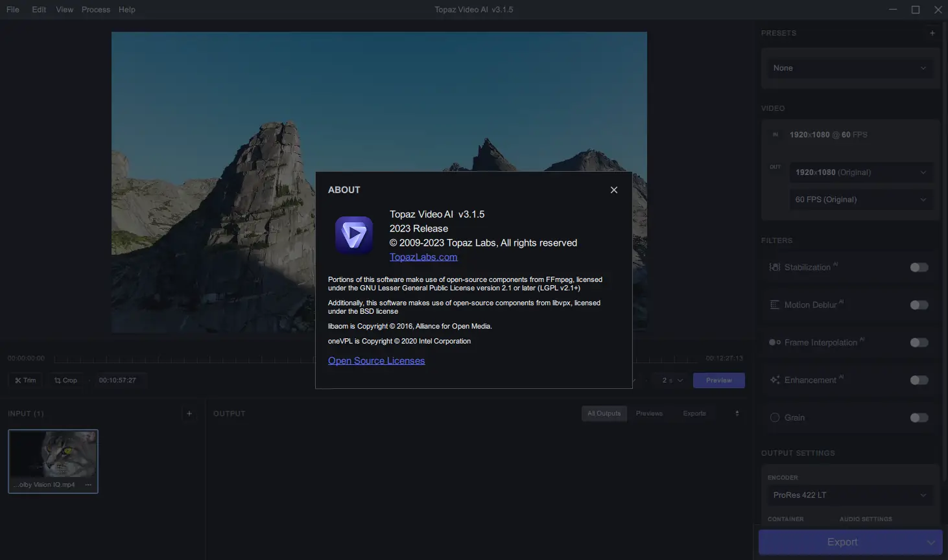Open the Edit menu

[x=39, y=10]
